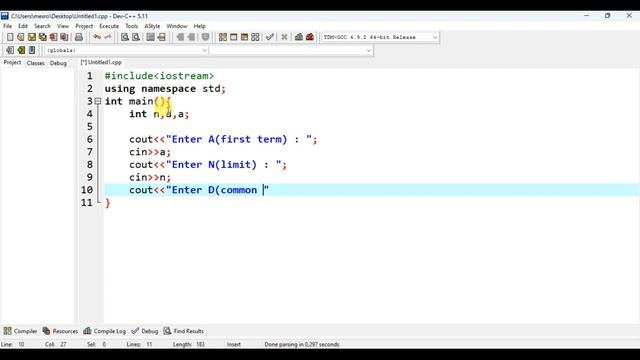Viewport: 640px width, 360px height.
Task: Select the Untitled1.cpp editor tab
Action: [101, 62]
